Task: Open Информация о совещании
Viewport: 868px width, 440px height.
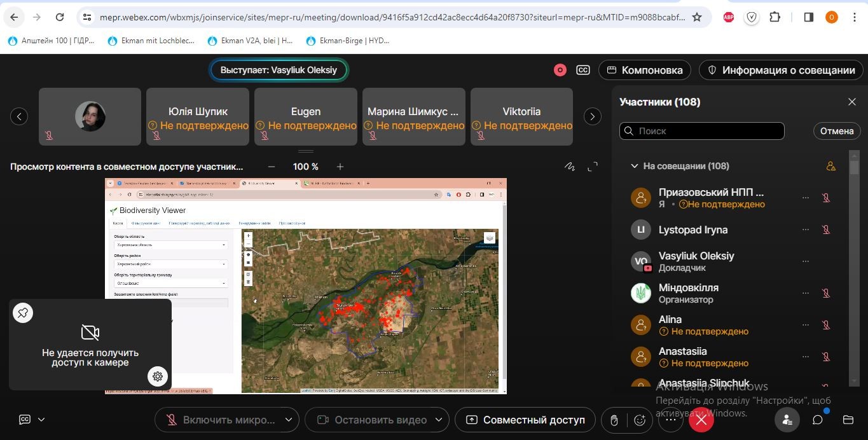Action: pos(781,70)
